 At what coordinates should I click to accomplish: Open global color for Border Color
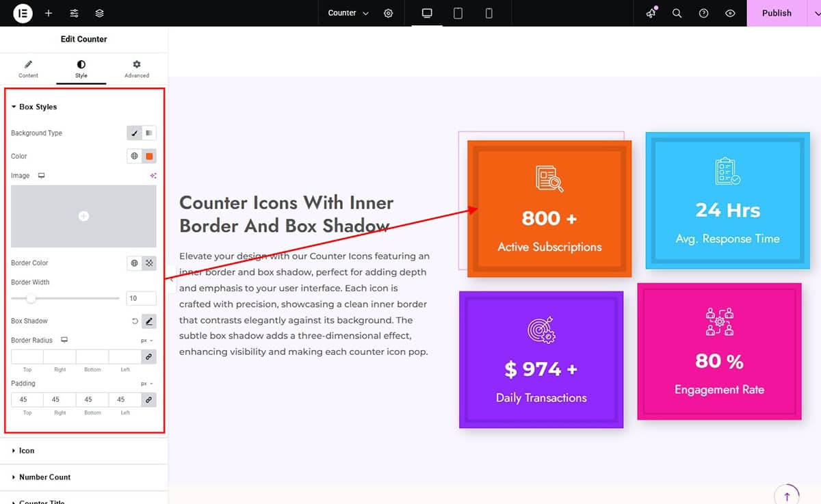coord(135,263)
